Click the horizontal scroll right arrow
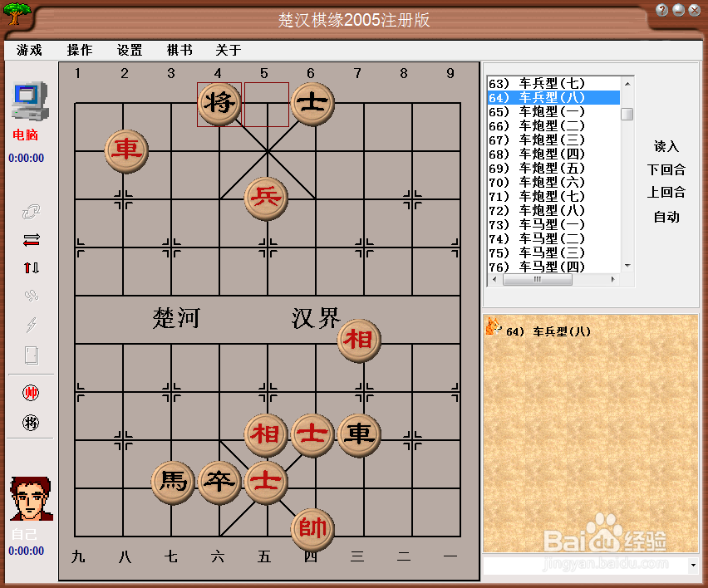The image size is (708, 588). 612,280
